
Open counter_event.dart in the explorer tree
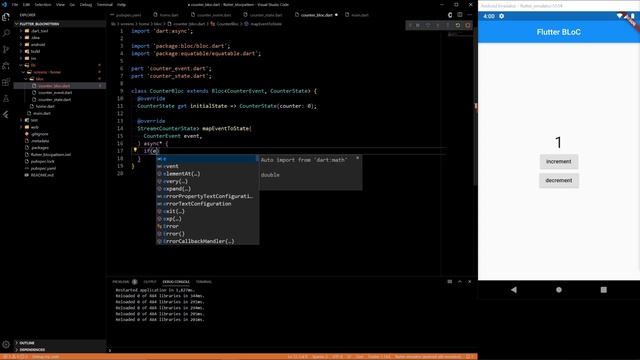pyautogui.click(x=55, y=93)
